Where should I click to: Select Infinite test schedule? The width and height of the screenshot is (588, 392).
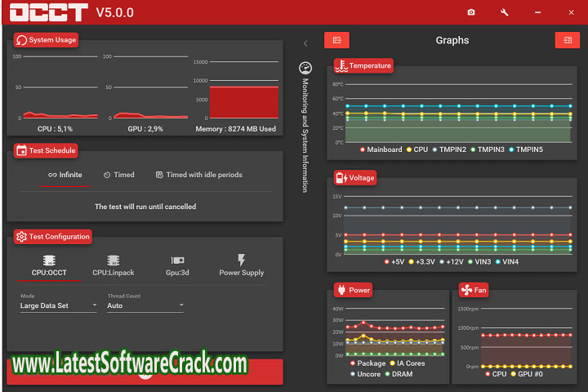65,175
